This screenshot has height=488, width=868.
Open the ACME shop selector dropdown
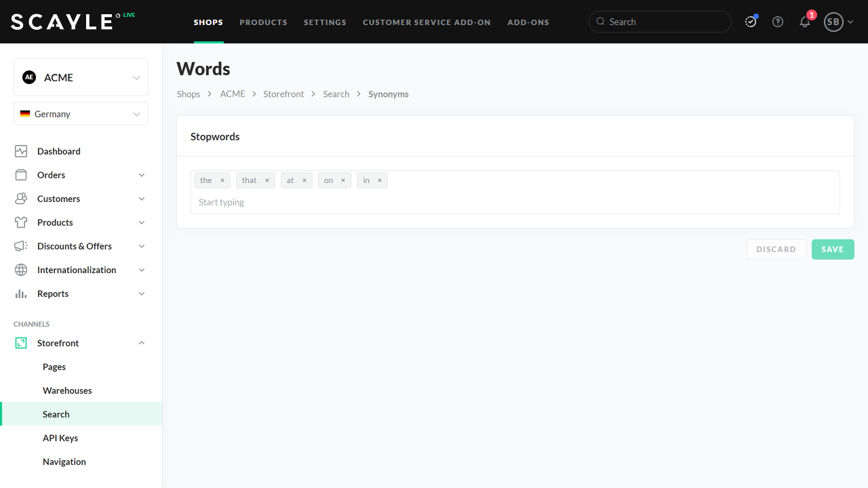pyautogui.click(x=81, y=77)
